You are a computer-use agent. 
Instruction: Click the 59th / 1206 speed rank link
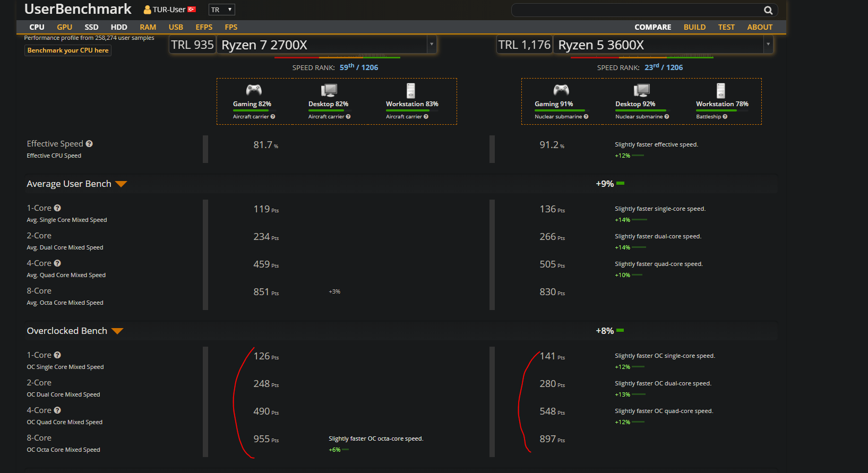359,67
